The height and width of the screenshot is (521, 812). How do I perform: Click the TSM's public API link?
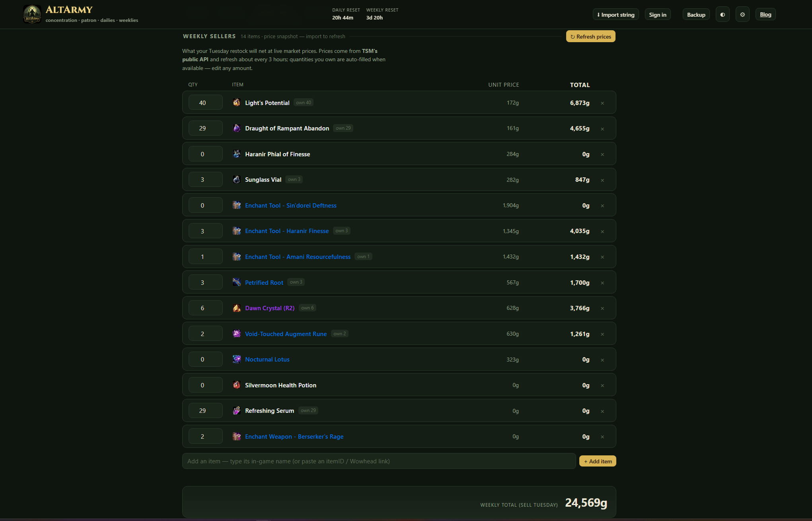(x=280, y=55)
